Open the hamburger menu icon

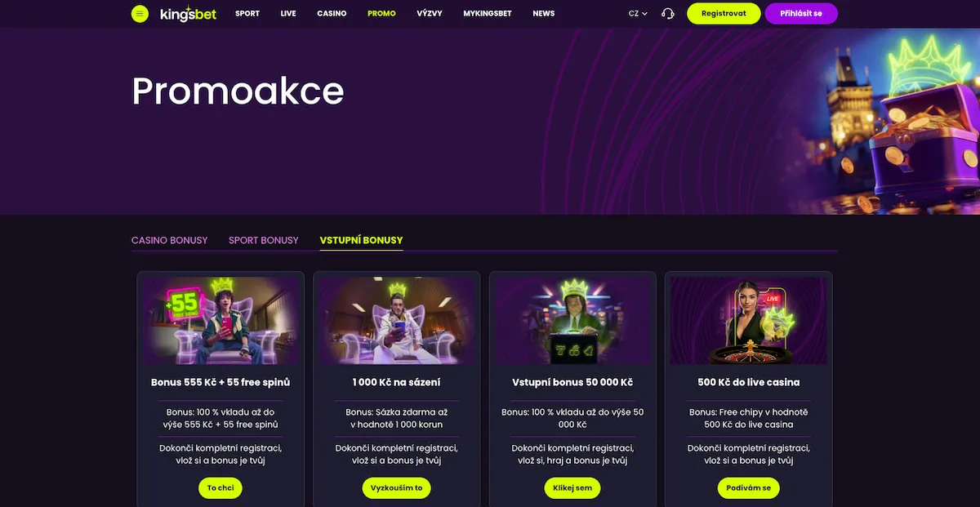140,13
